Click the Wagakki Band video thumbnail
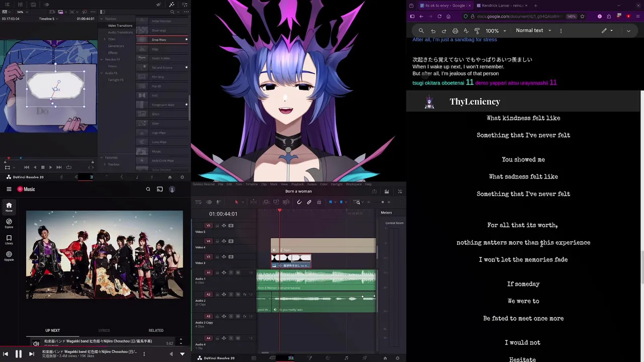The width and height of the screenshot is (644, 362). click(x=105, y=254)
